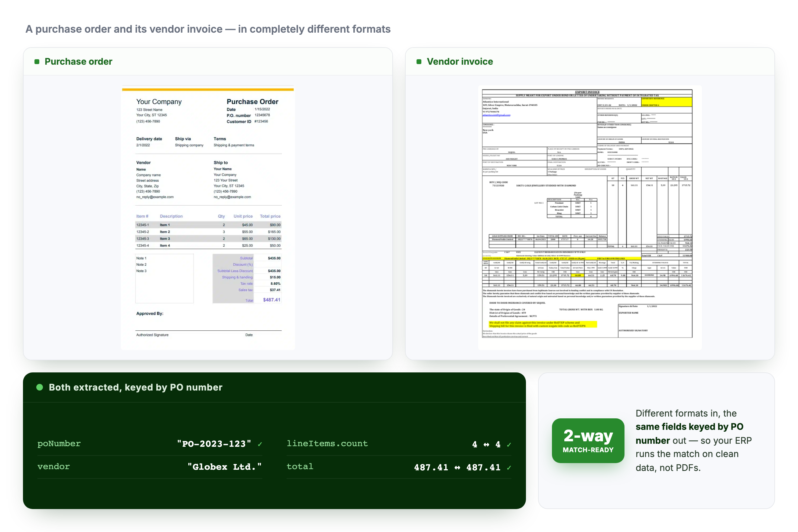Click the EXPORT INVOICE title in vendor invoice
Viewport: 798px width, 532px height.
tap(587, 92)
